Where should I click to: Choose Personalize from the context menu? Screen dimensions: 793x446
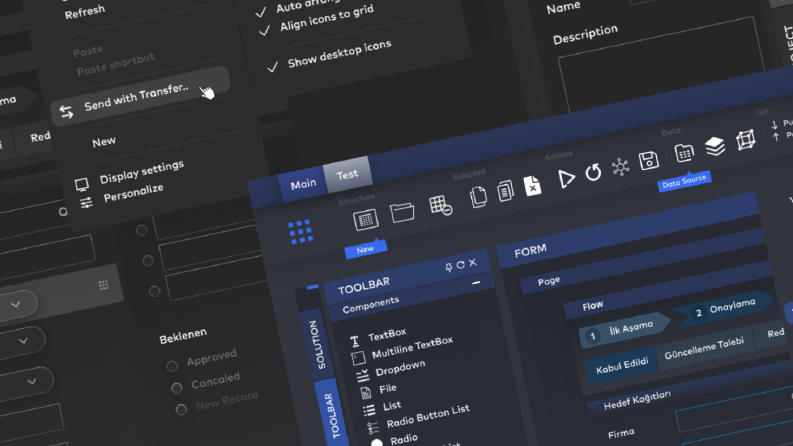coord(134,193)
